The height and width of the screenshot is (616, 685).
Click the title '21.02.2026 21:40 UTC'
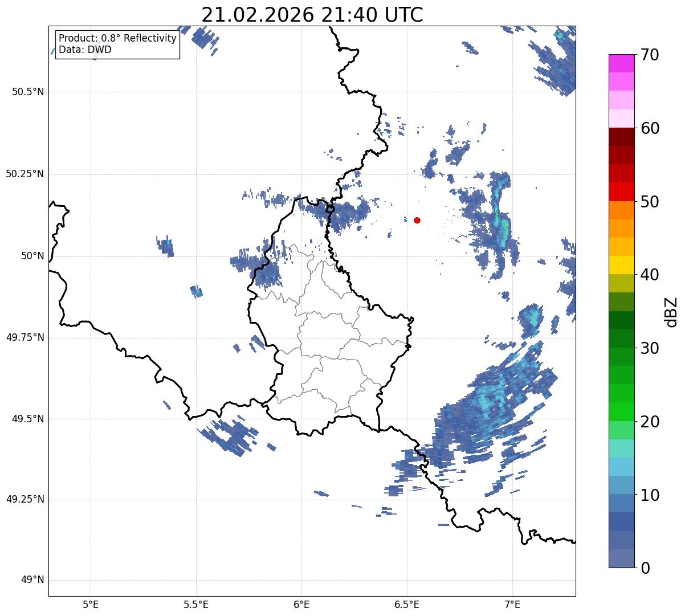pos(312,15)
